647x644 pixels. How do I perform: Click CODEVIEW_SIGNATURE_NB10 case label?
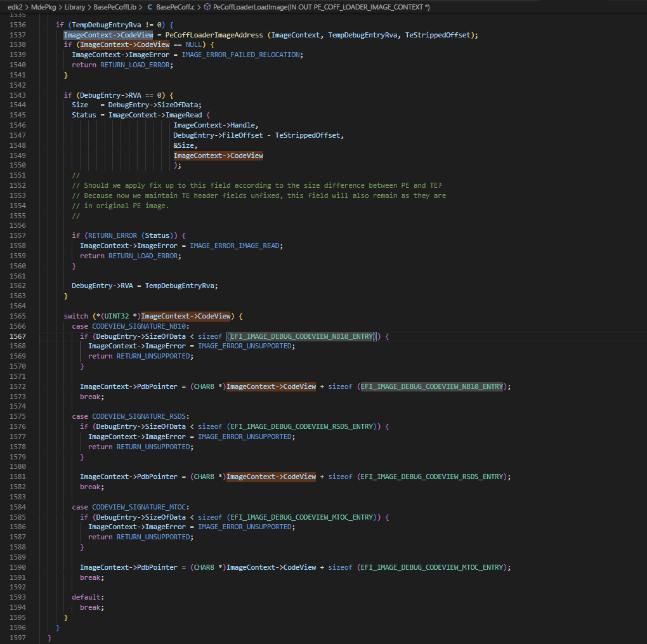(139, 326)
